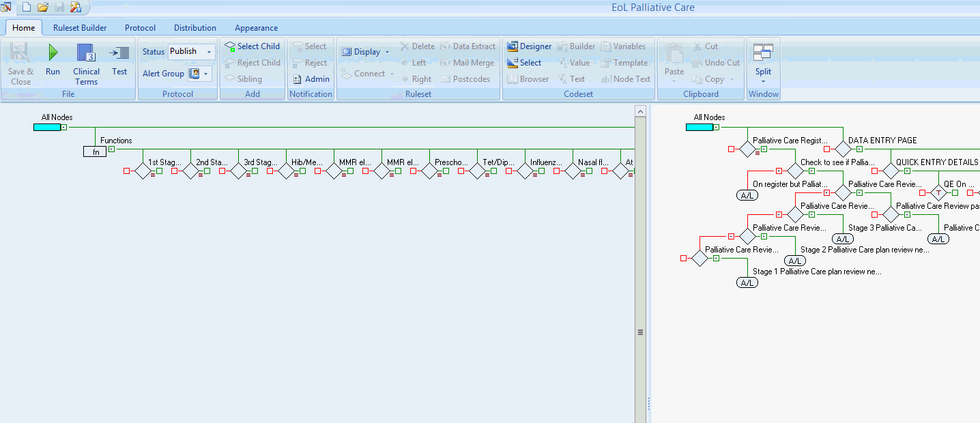Collapse the right pane All Nodes root
Screen dimensions: 980x423
tap(716, 127)
